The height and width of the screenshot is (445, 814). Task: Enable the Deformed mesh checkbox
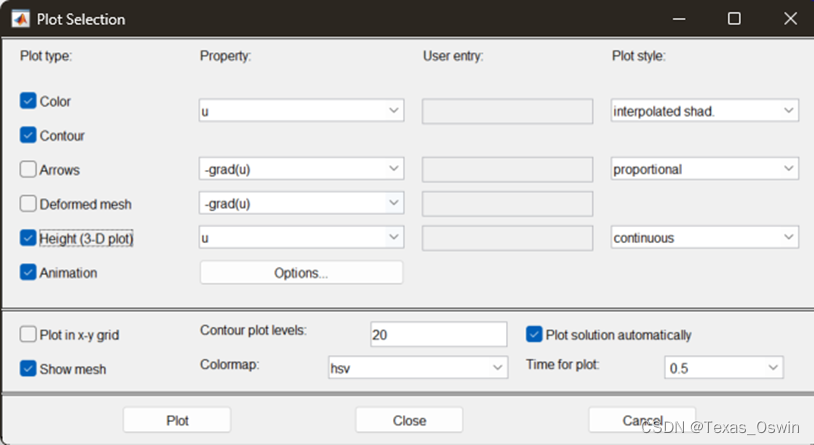28,204
